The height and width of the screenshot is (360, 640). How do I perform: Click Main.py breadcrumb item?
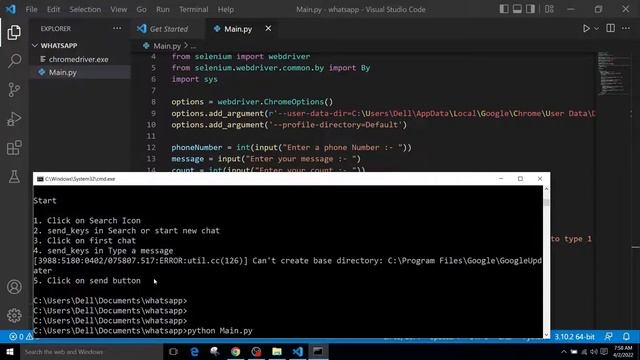click(167, 46)
